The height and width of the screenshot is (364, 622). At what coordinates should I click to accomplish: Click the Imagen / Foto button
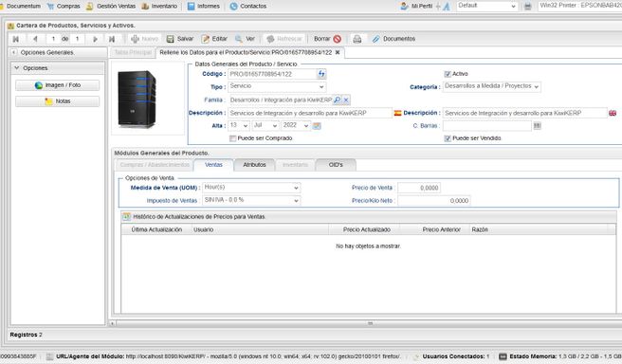(58, 85)
